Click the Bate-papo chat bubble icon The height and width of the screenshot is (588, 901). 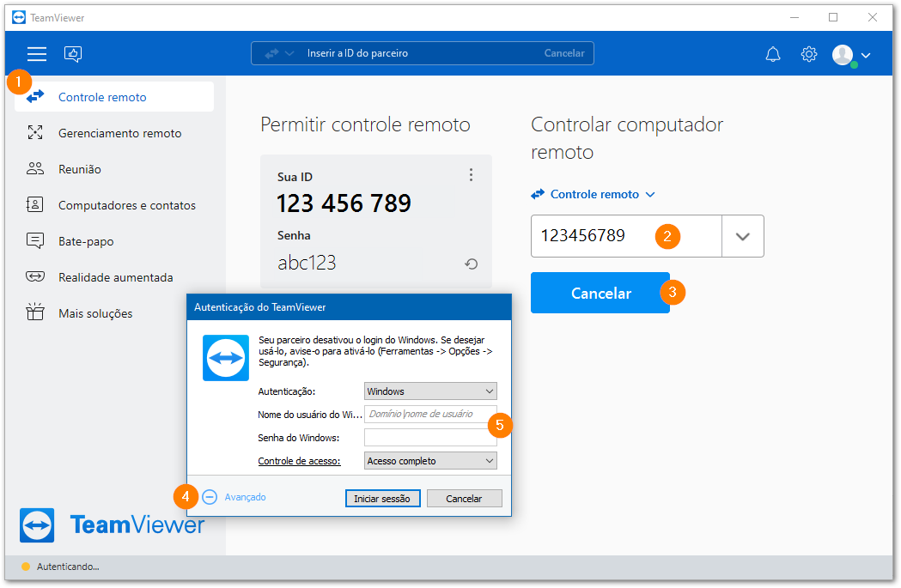pos(35,240)
